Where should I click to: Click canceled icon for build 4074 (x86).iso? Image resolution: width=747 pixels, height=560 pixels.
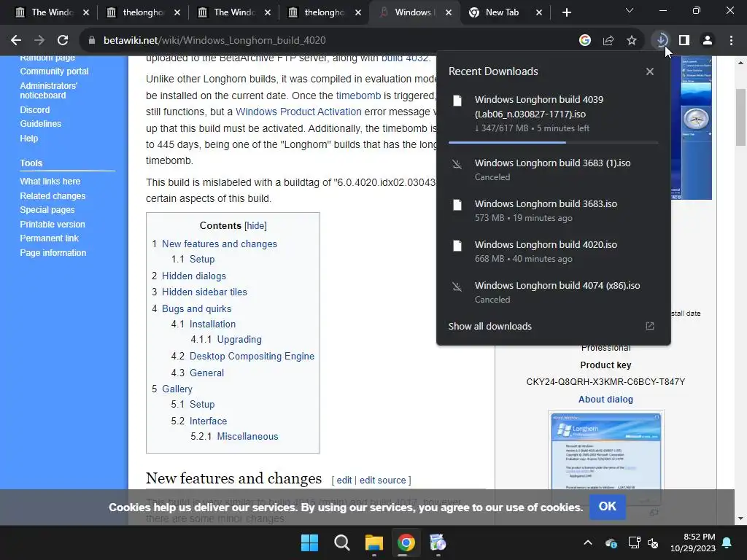click(x=457, y=287)
